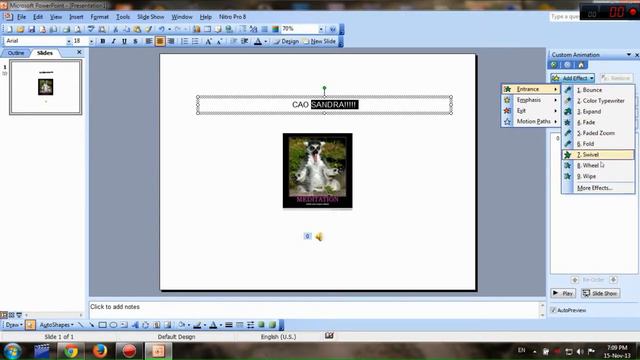
Task: Open the font size dropdown
Action: pyautogui.click(x=91, y=41)
